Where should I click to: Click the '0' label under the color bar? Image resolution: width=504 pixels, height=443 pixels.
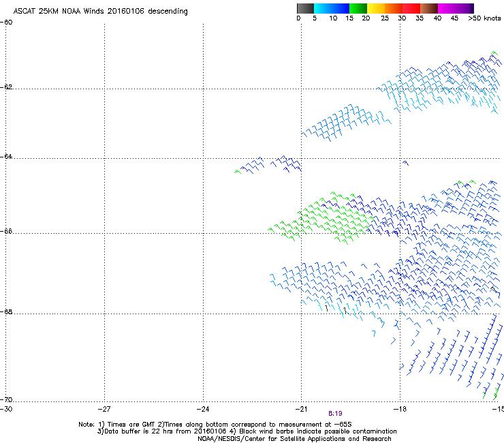(298, 18)
